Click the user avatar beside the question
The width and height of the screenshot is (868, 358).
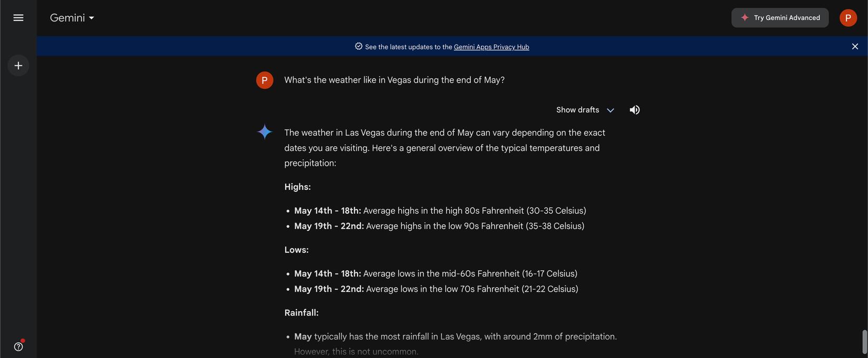pyautogui.click(x=265, y=80)
